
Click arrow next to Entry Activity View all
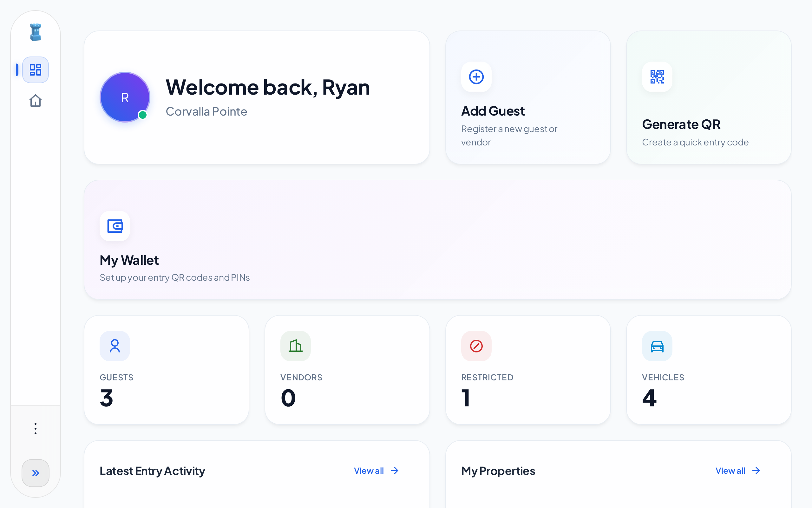[x=395, y=470]
